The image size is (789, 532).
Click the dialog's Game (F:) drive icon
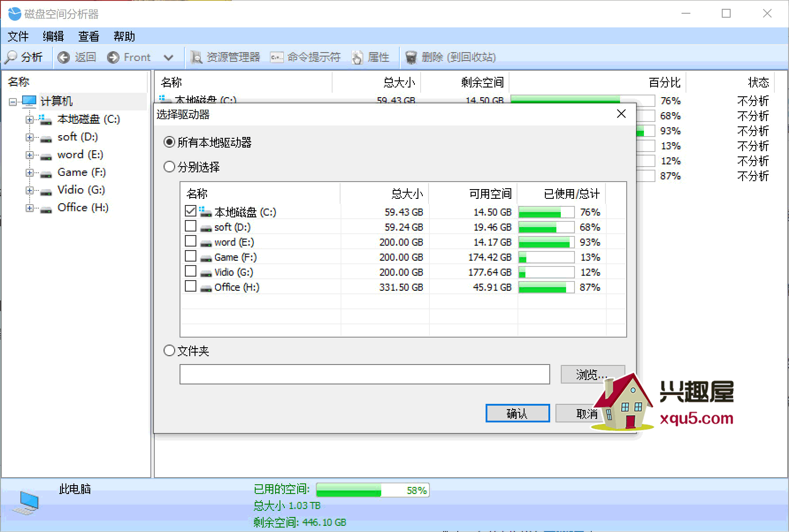pyautogui.click(x=206, y=259)
